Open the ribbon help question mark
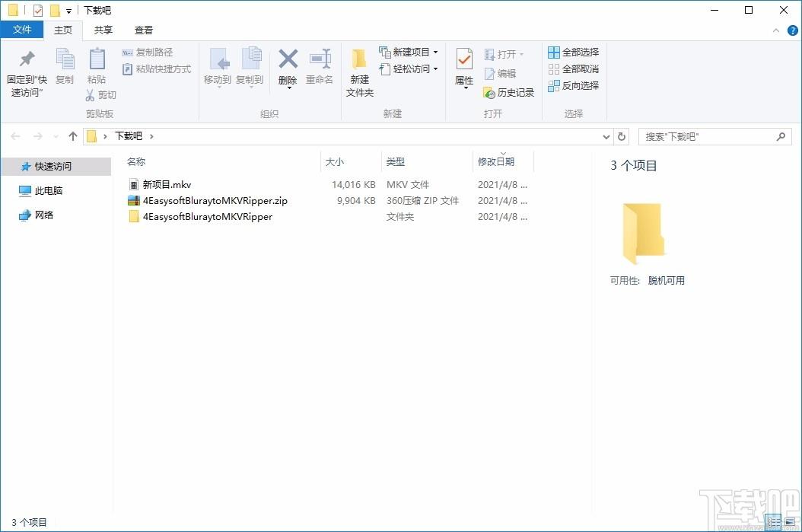The image size is (802, 532). coord(792,30)
